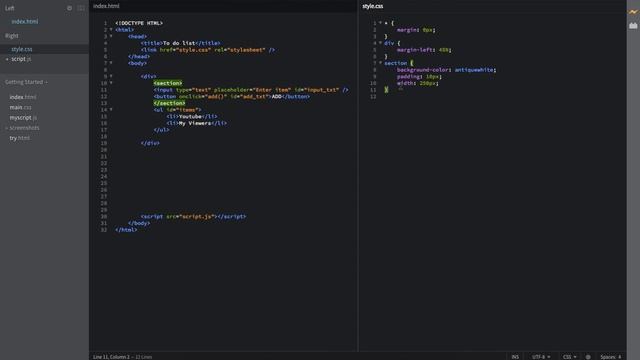Open the UTF-8 encoding dropdown
This screenshot has height=360, width=640.
pyautogui.click(x=541, y=357)
